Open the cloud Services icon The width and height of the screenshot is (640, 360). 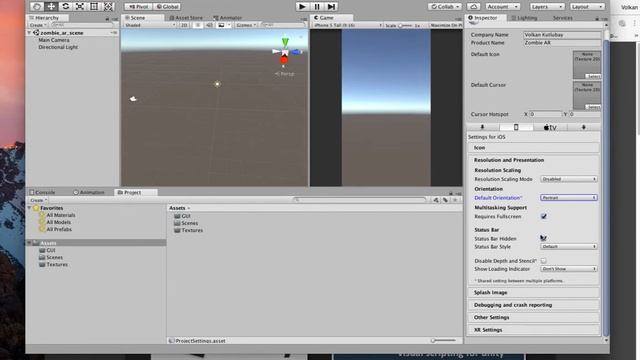tap(473, 7)
